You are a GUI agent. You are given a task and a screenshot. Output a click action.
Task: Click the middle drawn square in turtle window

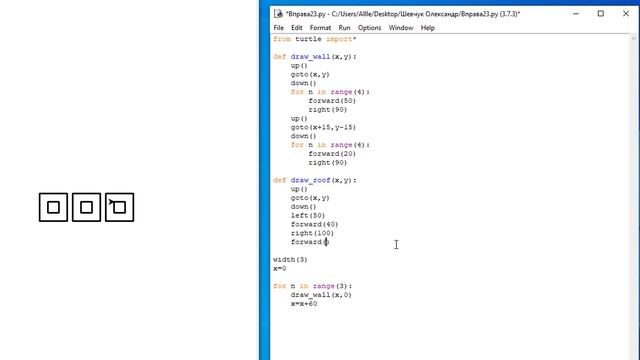[87, 207]
